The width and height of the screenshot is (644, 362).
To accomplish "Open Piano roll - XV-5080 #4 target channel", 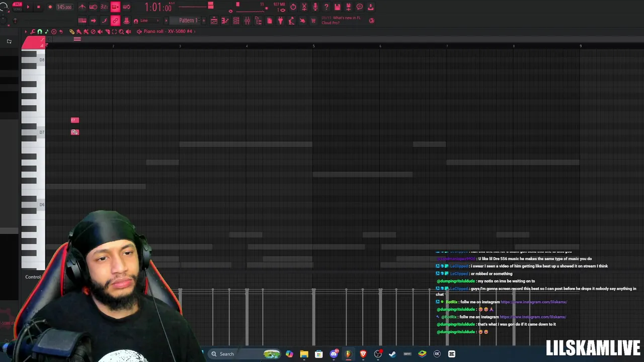I will click(168, 31).
